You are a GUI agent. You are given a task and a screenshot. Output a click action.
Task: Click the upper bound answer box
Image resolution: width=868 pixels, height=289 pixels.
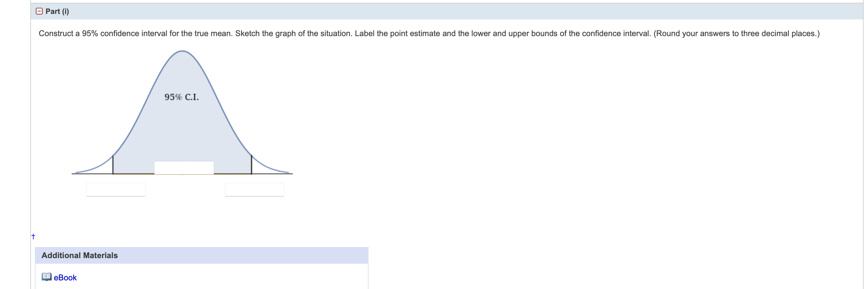(x=255, y=189)
